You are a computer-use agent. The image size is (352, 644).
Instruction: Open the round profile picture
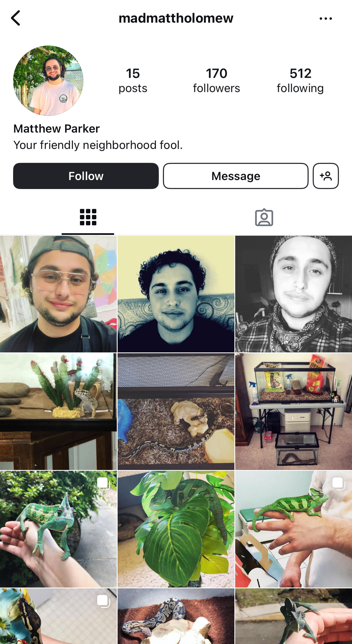(48, 81)
